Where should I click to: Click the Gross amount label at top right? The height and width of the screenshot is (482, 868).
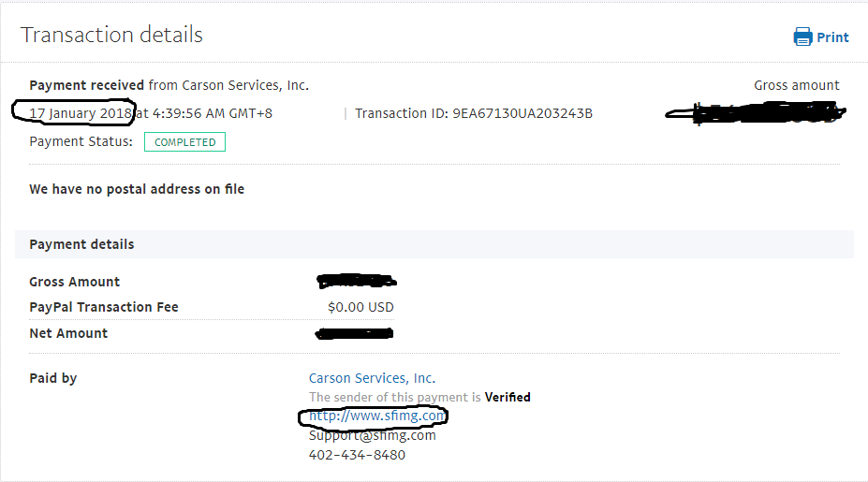pos(796,85)
